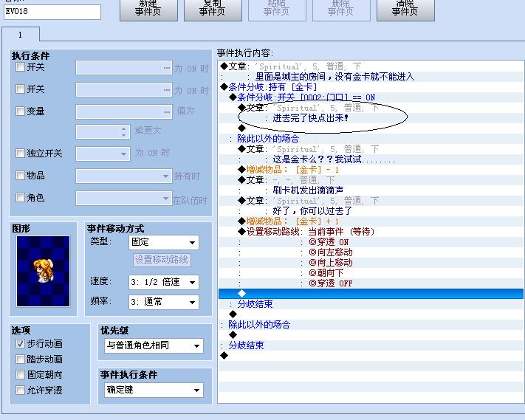
Task: Focus the event name field EV018
Action: (x=52, y=12)
